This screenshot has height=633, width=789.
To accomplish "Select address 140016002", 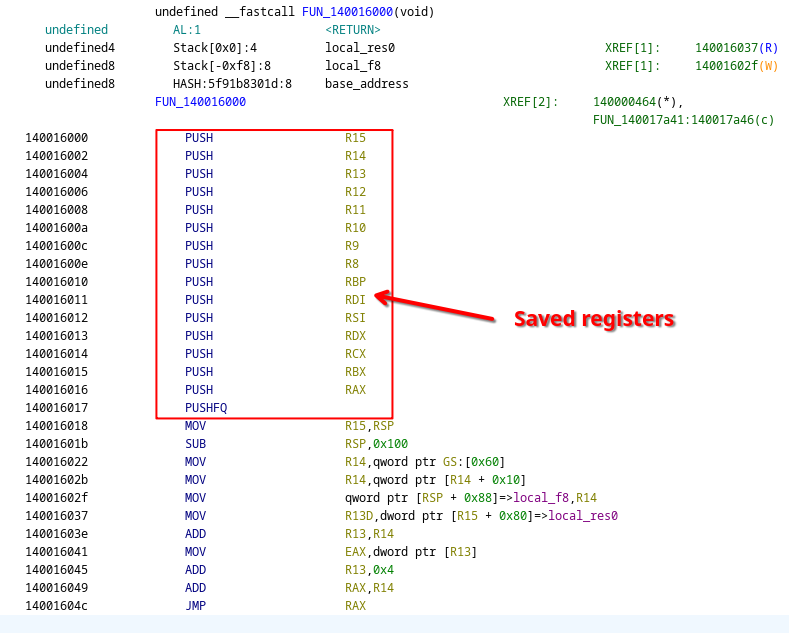I will click(x=57, y=156).
